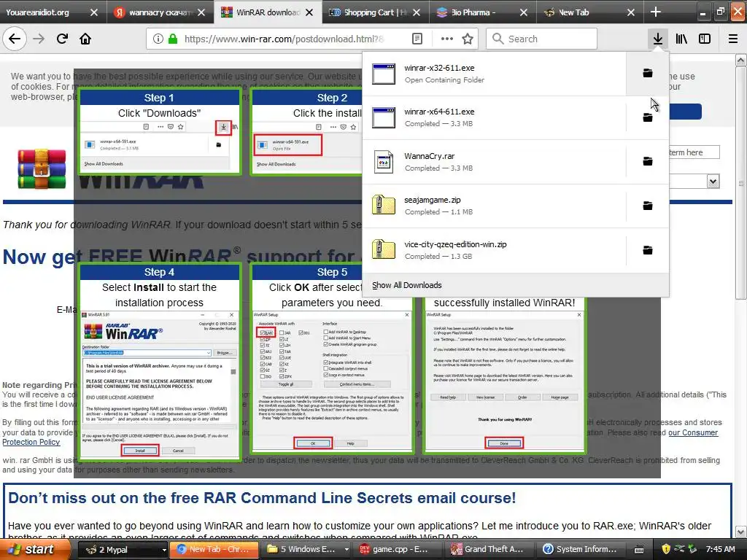The height and width of the screenshot is (560, 747).
Task: Open winrar-x64-611.exe from downloads list
Action: click(494, 117)
